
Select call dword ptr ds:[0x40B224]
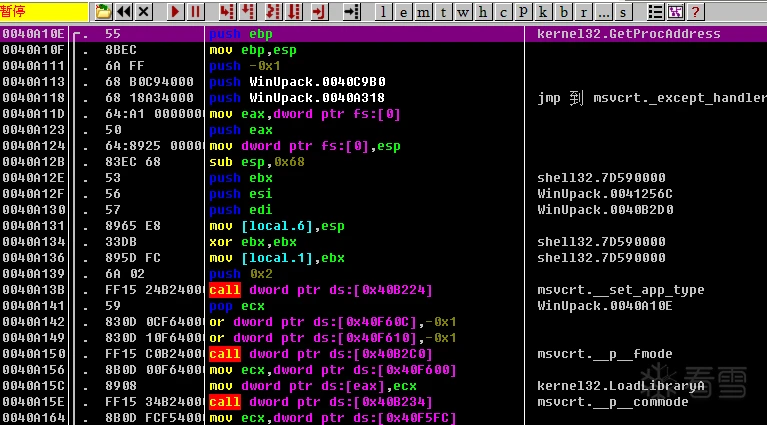(321, 290)
